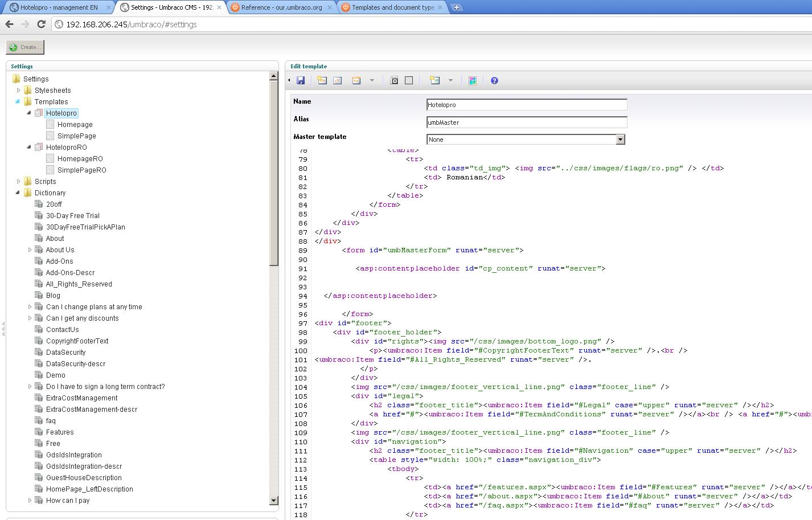Image resolution: width=812 pixels, height=520 pixels.
Task: Click the insert macro toolbar icon
Action: (356, 80)
